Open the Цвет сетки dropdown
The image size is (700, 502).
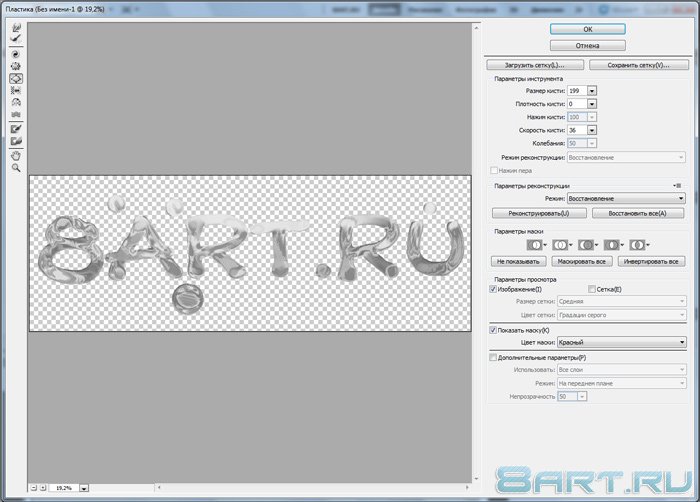[622, 315]
